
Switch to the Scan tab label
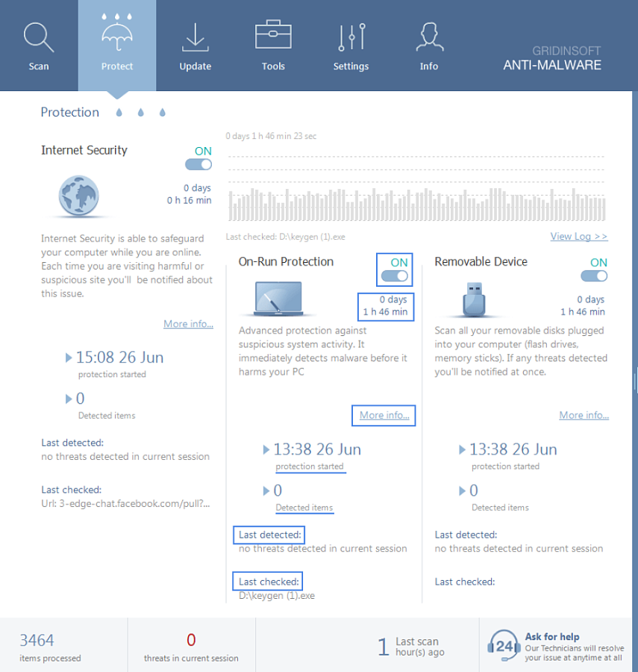(x=39, y=66)
